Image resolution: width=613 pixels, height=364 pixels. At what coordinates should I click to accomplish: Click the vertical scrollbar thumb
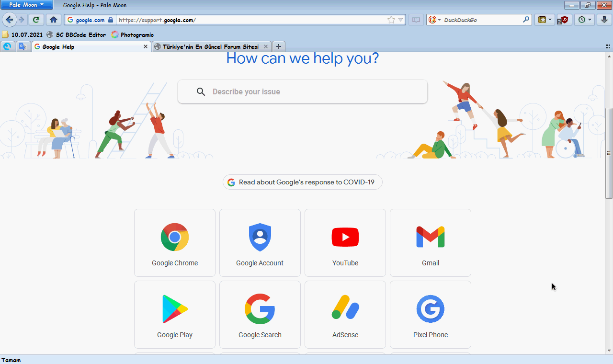click(x=609, y=153)
